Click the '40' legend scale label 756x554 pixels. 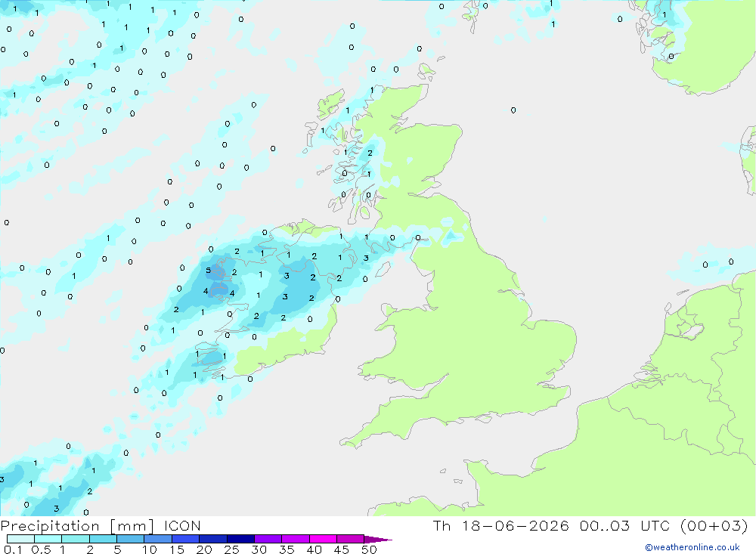314,549
